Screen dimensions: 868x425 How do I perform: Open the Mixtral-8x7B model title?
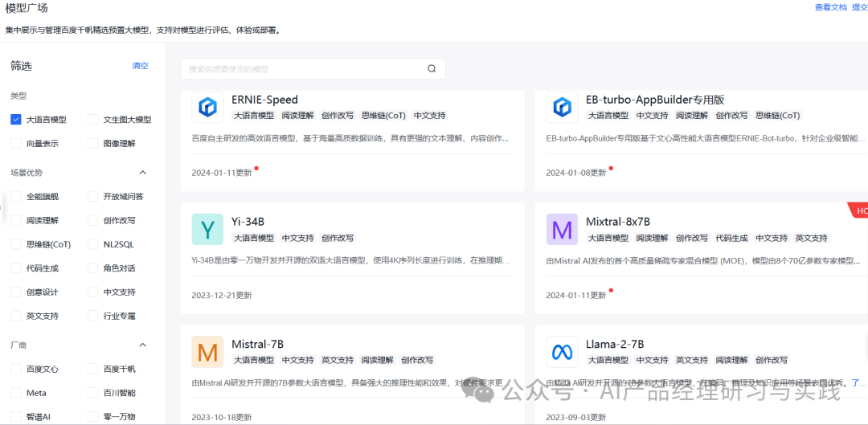coord(618,222)
